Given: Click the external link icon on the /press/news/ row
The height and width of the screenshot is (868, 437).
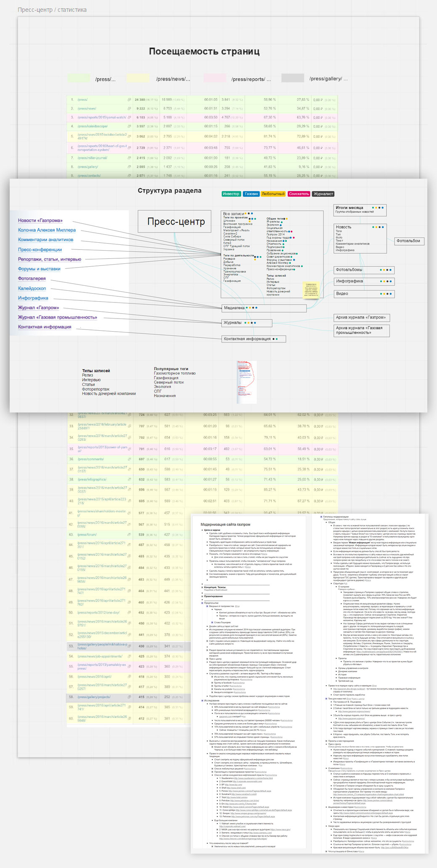Looking at the screenshot, I should (129, 109).
